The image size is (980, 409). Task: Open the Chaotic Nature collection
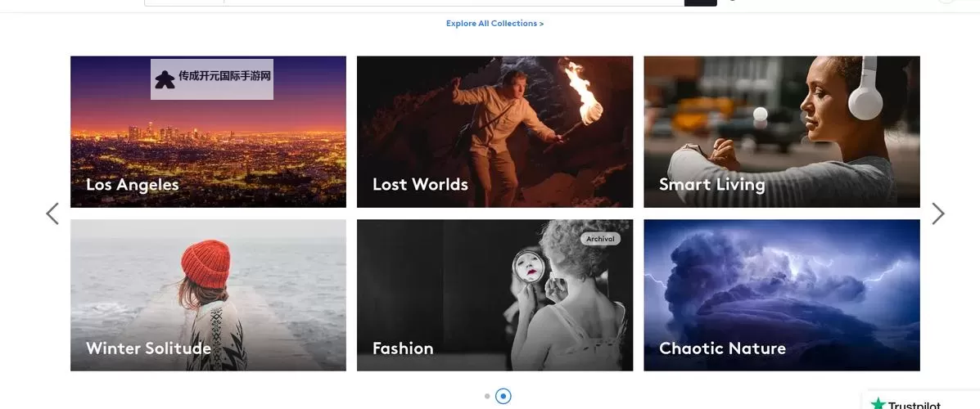tap(782, 294)
